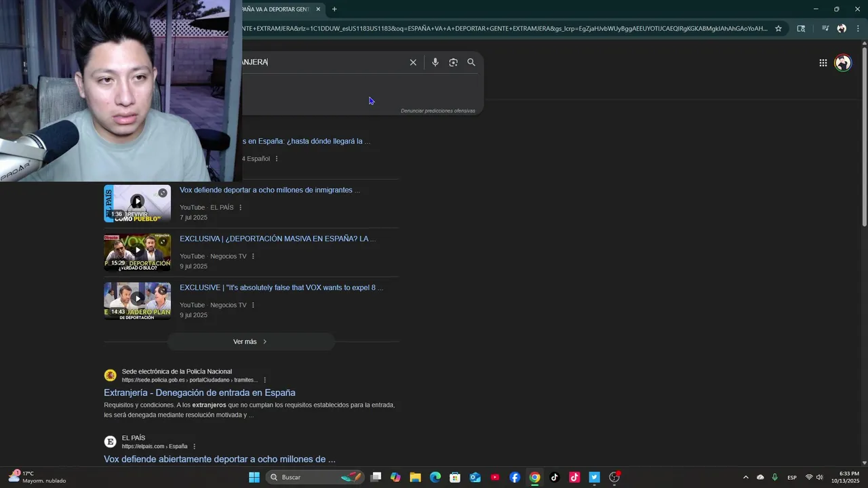Open options for the EXCLUSIVE VOX expel video
The height and width of the screenshot is (488, 868).
pyautogui.click(x=253, y=305)
